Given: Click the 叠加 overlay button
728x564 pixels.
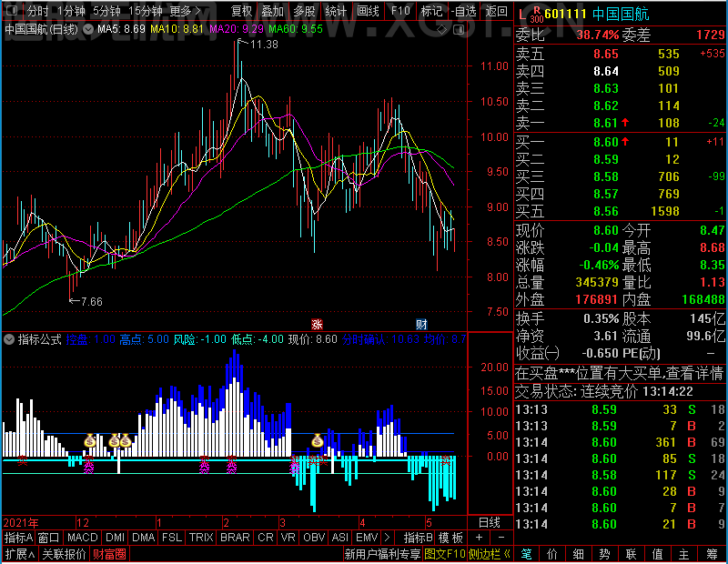Looking at the screenshot, I should 272,11.
